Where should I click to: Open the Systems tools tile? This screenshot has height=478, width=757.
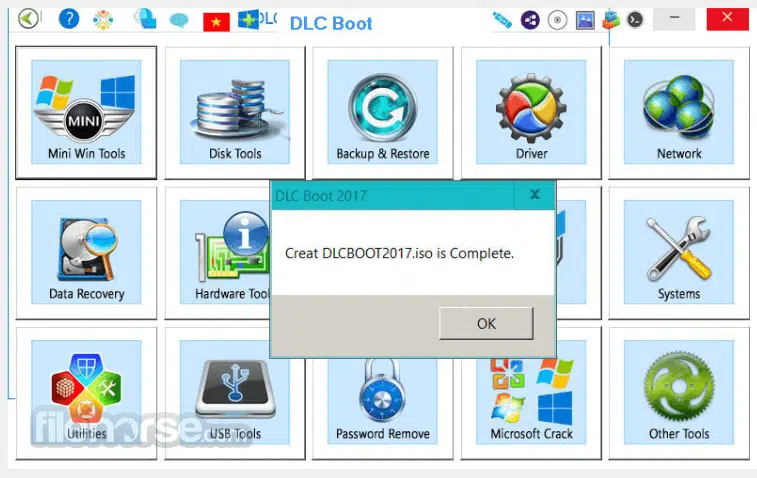[x=679, y=253]
